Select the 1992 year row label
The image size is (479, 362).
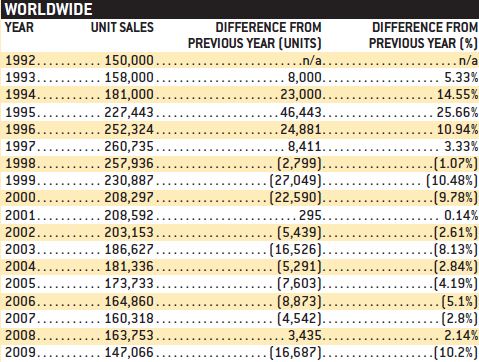(x=20, y=60)
